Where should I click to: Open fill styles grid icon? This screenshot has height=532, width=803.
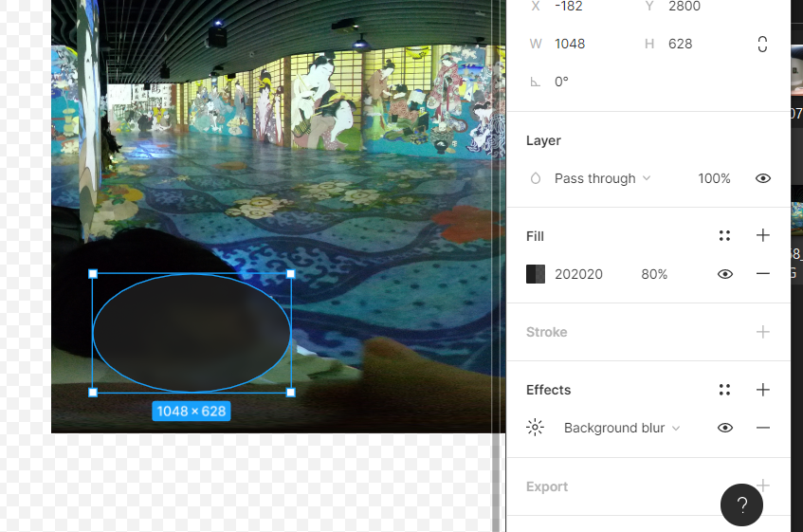724,235
